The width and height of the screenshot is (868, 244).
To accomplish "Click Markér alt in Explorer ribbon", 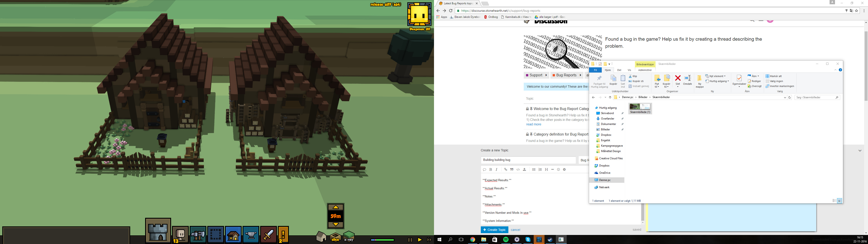I will [x=774, y=76].
